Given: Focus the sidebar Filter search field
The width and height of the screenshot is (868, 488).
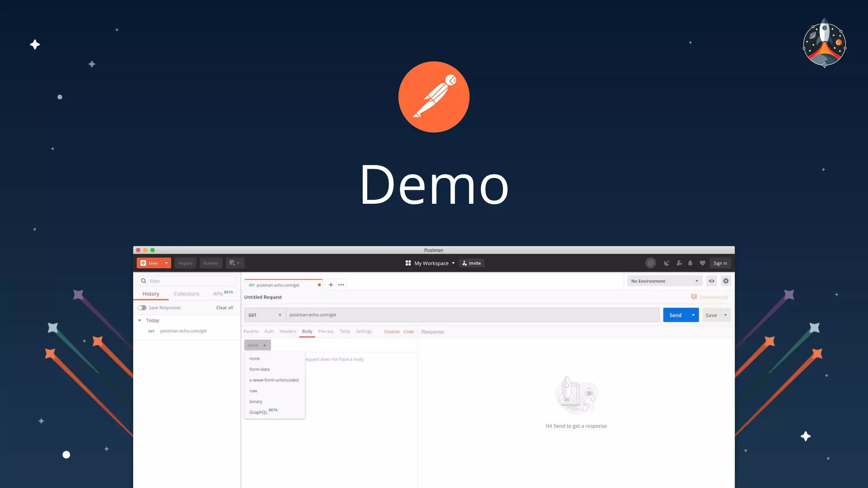Looking at the screenshot, I should (187, 281).
